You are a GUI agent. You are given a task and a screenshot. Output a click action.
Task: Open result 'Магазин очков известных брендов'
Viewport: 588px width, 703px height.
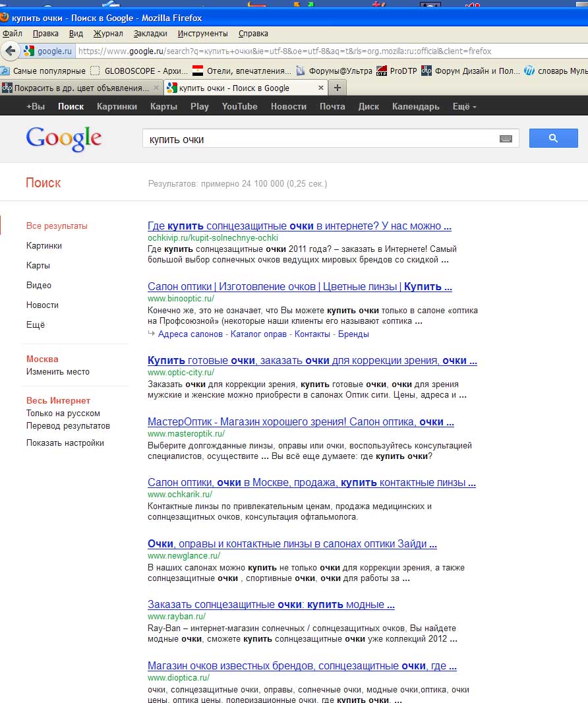(x=302, y=666)
